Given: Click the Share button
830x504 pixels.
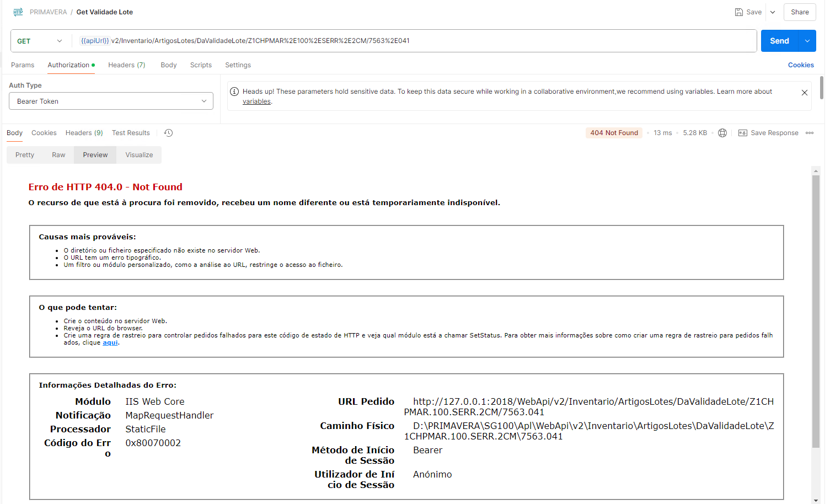Looking at the screenshot, I should pyautogui.click(x=800, y=12).
